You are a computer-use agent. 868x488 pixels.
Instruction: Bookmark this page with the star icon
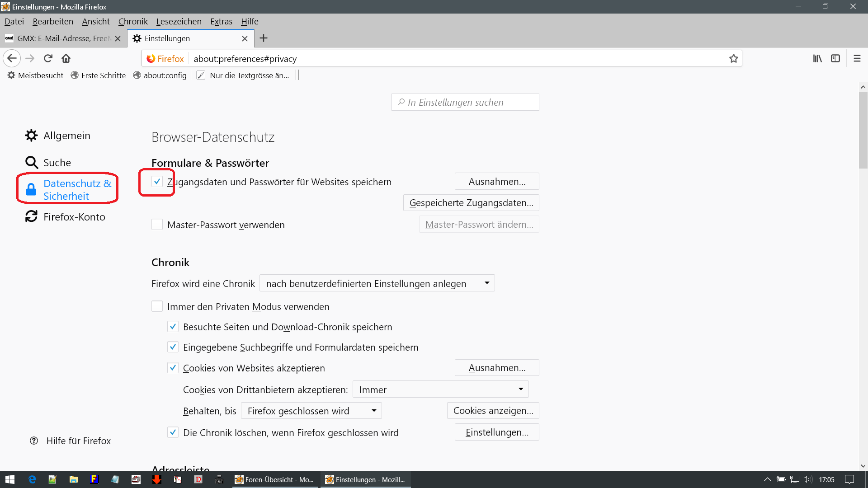pos(733,59)
